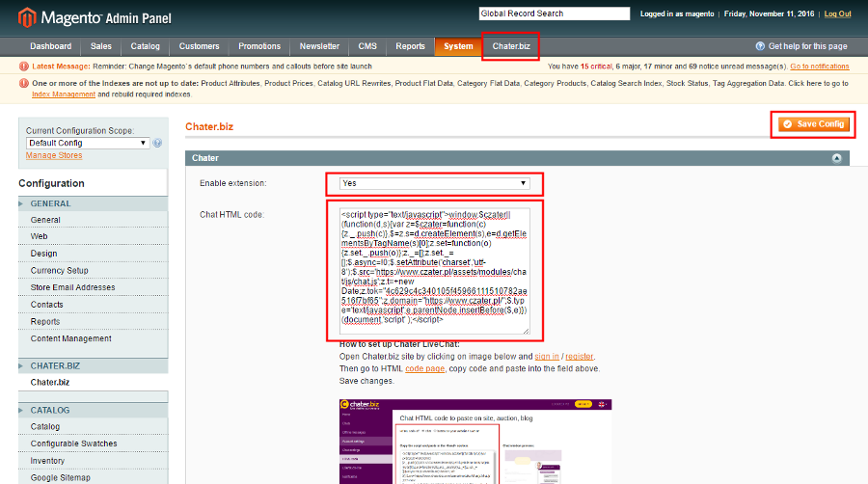Click the Chater section header bar
868x484 pixels.
coord(517,158)
